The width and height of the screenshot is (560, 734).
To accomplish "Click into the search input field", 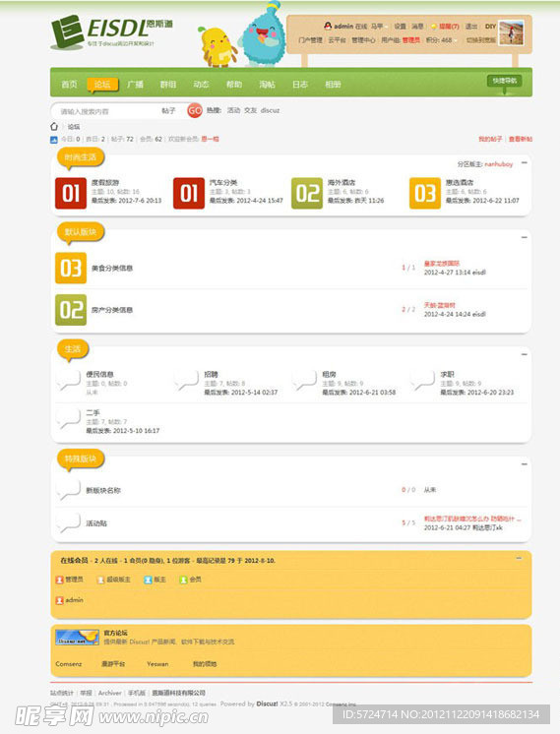I will click(107, 111).
